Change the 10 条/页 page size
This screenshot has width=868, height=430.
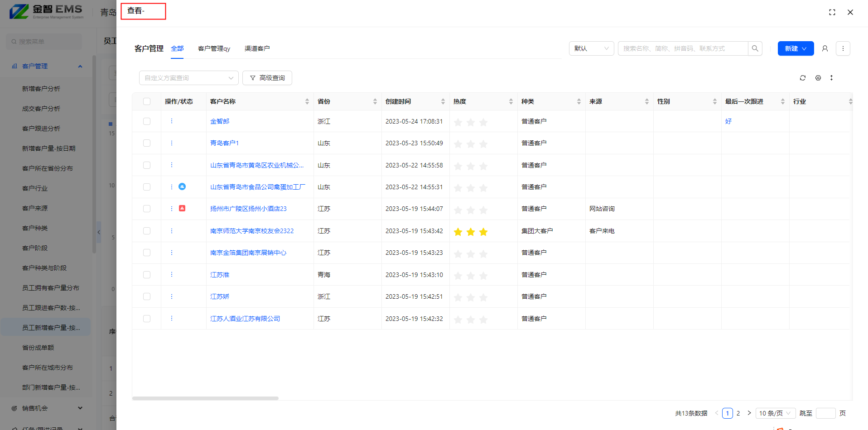click(776, 413)
